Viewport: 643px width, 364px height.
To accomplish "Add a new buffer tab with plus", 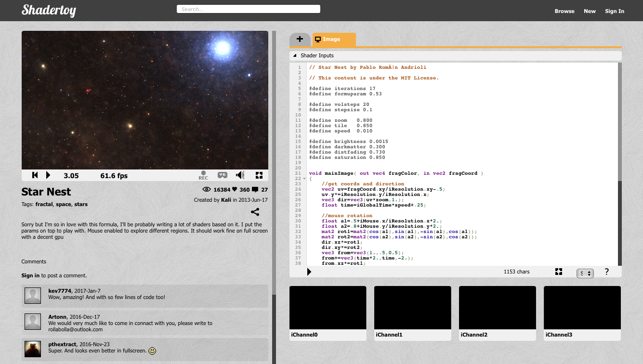I will [300, 39].
